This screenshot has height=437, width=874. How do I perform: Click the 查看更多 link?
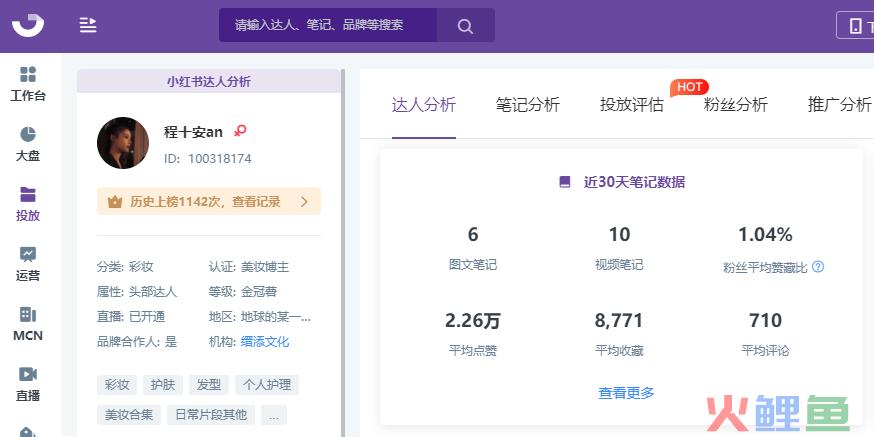(627, 393)
